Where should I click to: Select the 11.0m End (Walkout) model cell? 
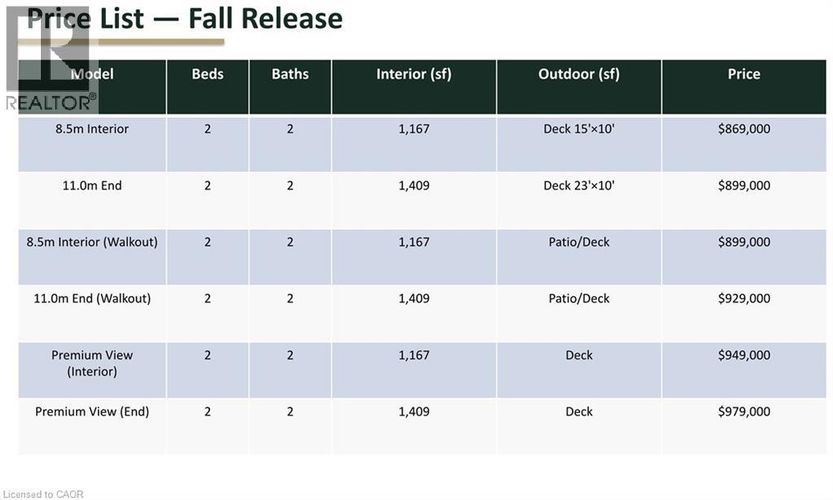[92, 298]
